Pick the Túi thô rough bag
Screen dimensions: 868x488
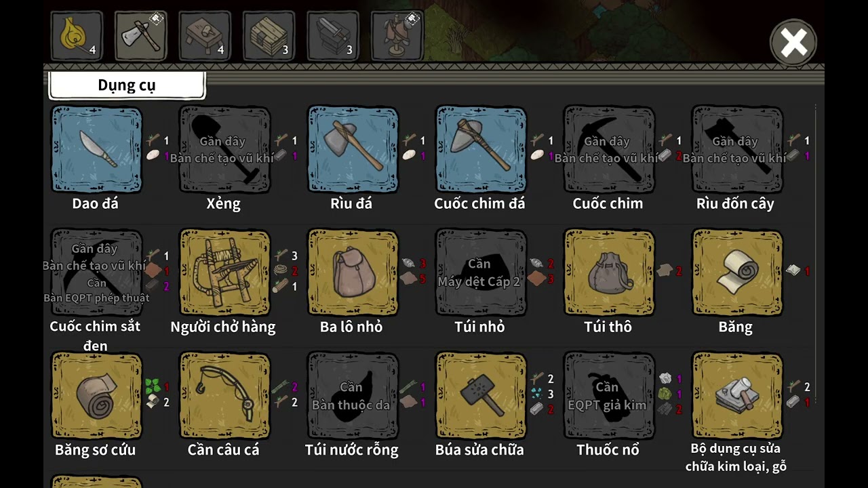tap(610, 272)
